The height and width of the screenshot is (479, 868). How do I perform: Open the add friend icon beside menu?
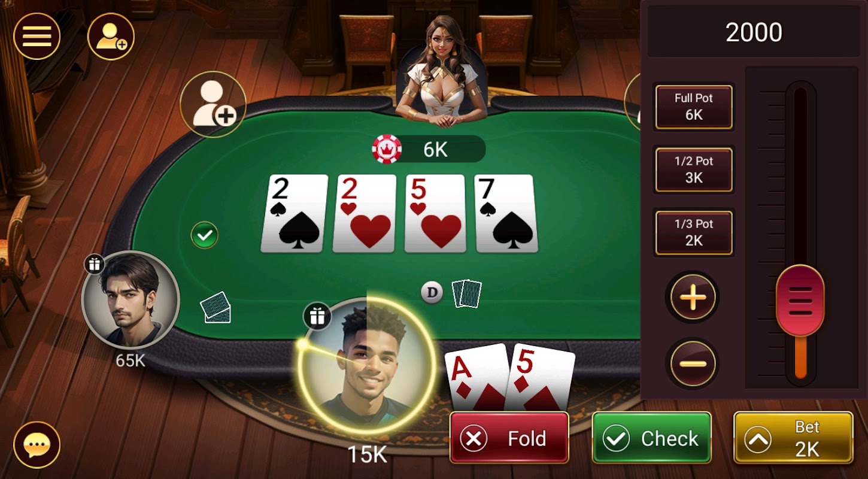tap(111, 36)
